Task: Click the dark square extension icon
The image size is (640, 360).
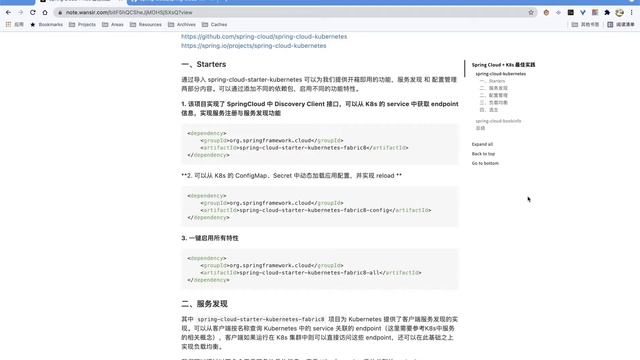Action: [571, 13]
